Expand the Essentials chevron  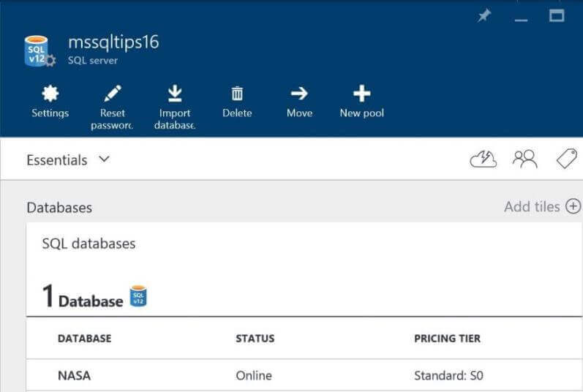[x=105, y=159]
